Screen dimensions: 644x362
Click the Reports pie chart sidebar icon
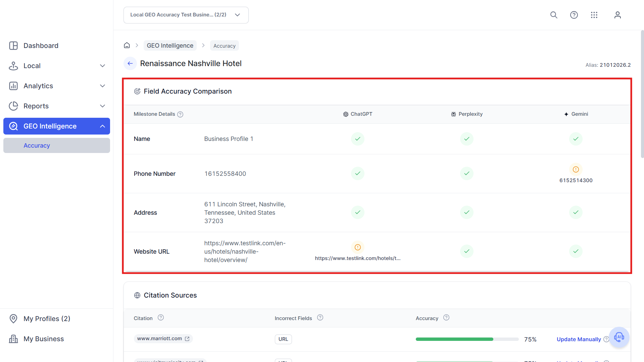(13, 106)
